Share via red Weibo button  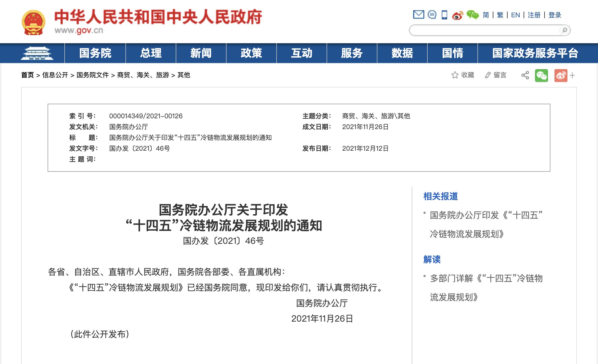coord(561,75)
